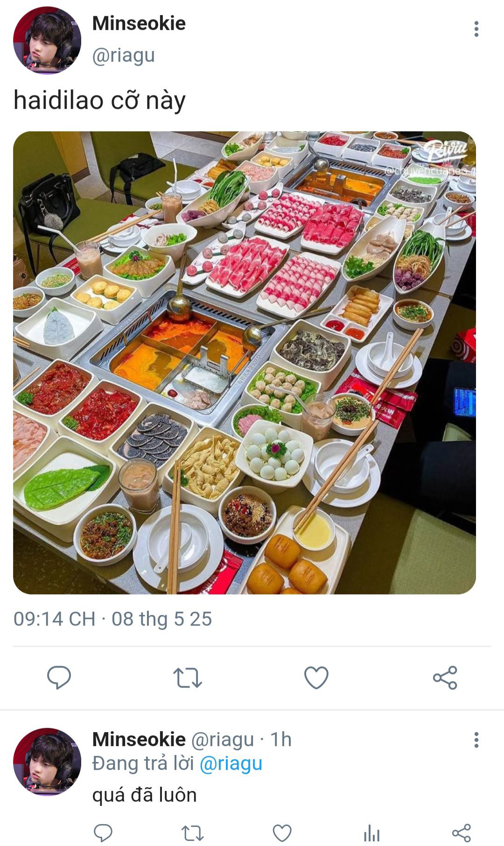Viewport: 504px width, 846px height.
Task: Reply to the 'quá đã luôn' tweet
Action: (103, 833)
